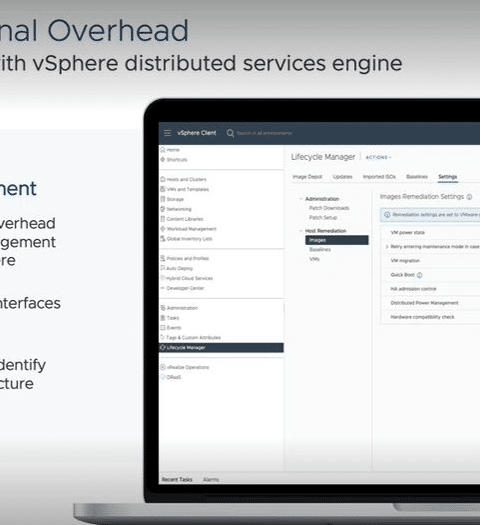The height and width of the screenshot is (525, 480).
Task: Click the sidebar Administration gear icon
Action: pos(163,308)
